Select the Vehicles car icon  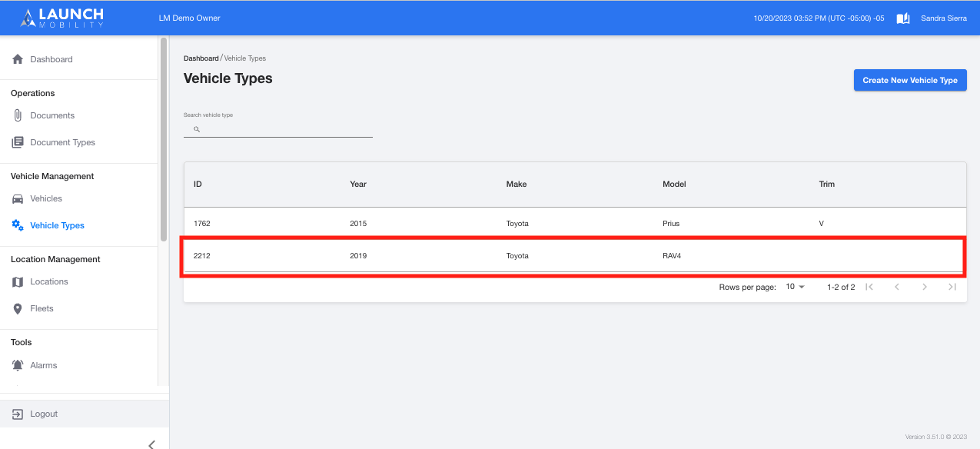point(18,198)
